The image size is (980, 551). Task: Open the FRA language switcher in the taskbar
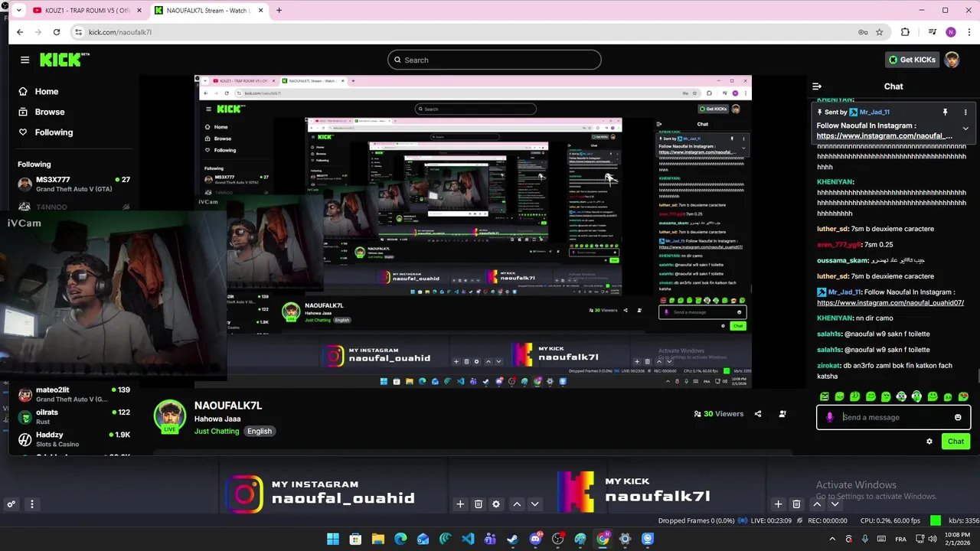(x=900, y=539)
